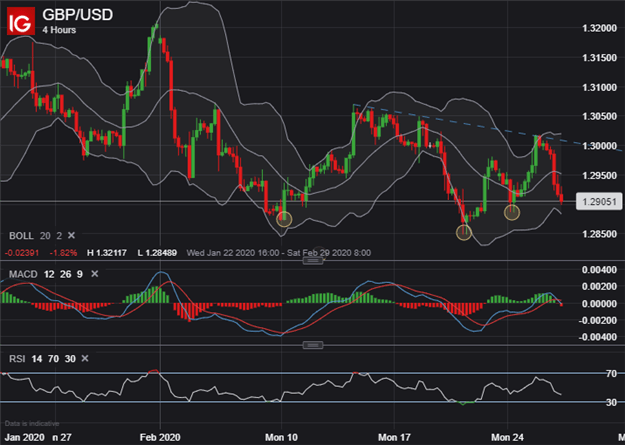Select the RSI indicator label
The height and width of the screenshot is (445, 625).
(x=17, y=359)
